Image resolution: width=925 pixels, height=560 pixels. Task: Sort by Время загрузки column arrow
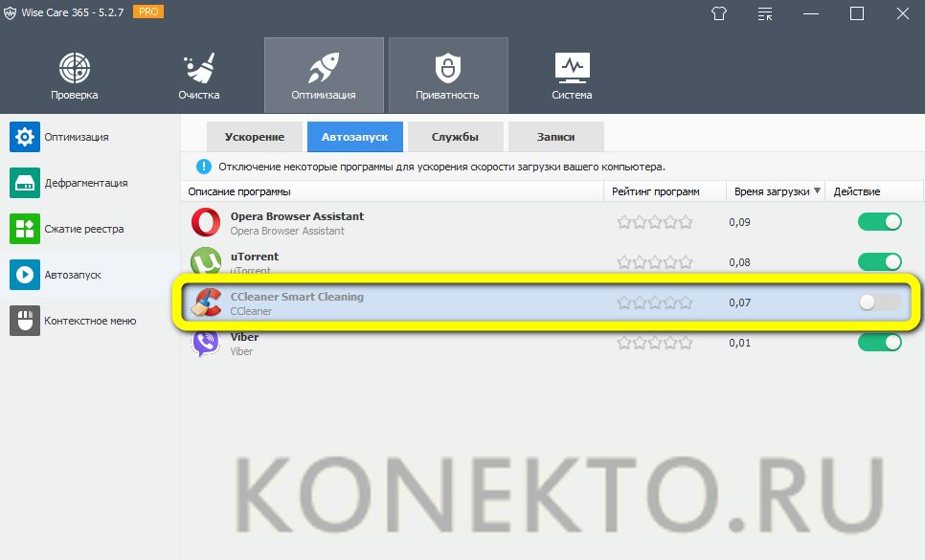pos(817,191)
